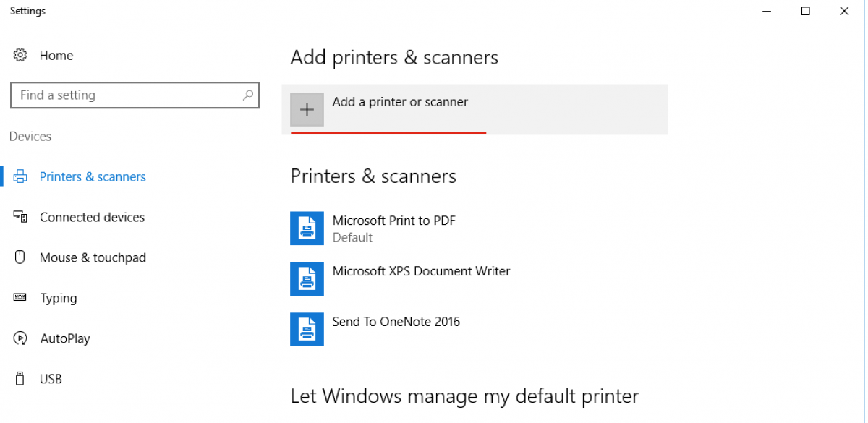Open the Typing text label in sidebar
Viewport: 868px width, 423px height.
pyautogui.click(x=59, y=298)
